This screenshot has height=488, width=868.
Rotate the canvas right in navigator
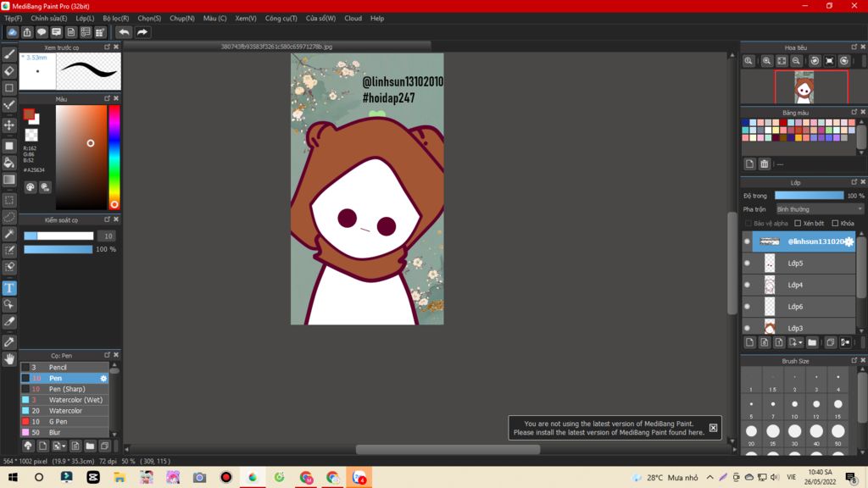[x=844, y=61]
